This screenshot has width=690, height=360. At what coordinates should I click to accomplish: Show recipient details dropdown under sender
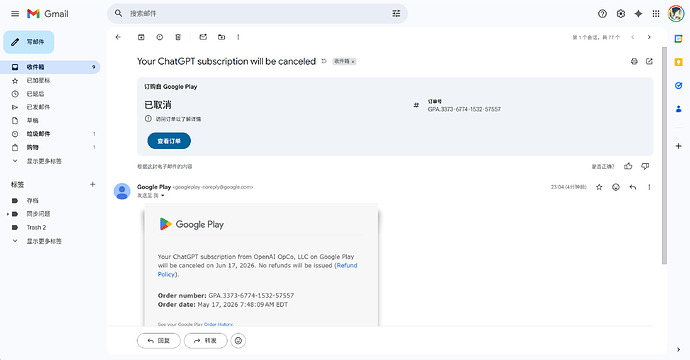pos(163,195)
